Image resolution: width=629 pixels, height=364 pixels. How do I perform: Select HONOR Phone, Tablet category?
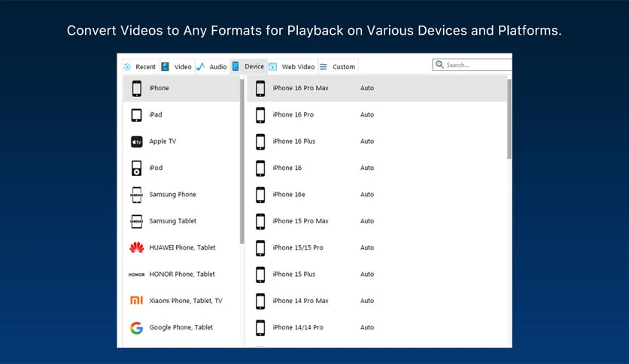182,275
